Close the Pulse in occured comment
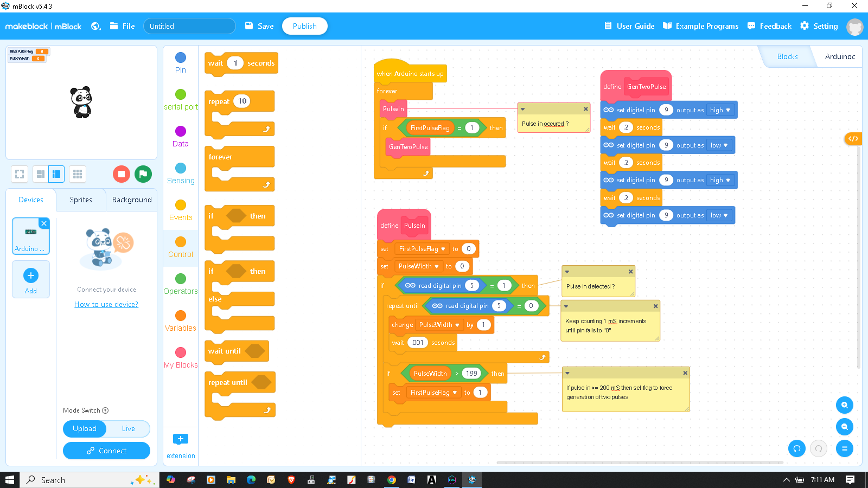Image resolution: width=868 pixels, height=488 pixels. [x=585, y=109]
